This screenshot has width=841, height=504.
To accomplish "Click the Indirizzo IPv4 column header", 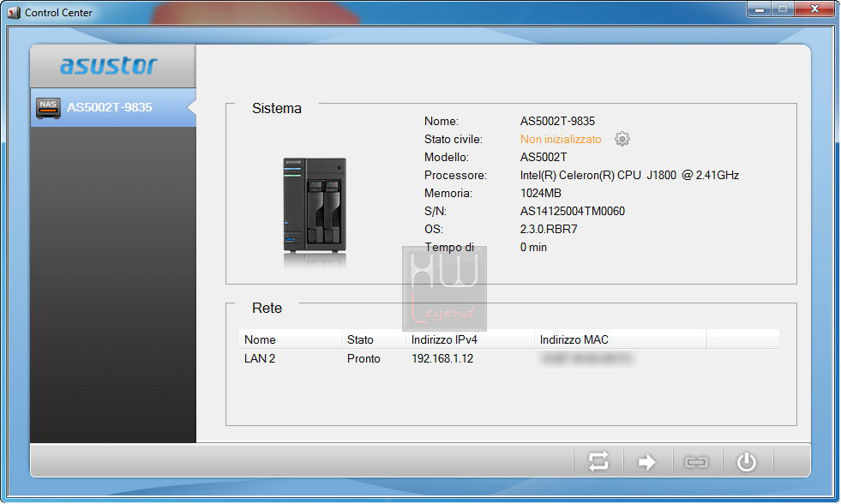I will [x=470, y=339].
